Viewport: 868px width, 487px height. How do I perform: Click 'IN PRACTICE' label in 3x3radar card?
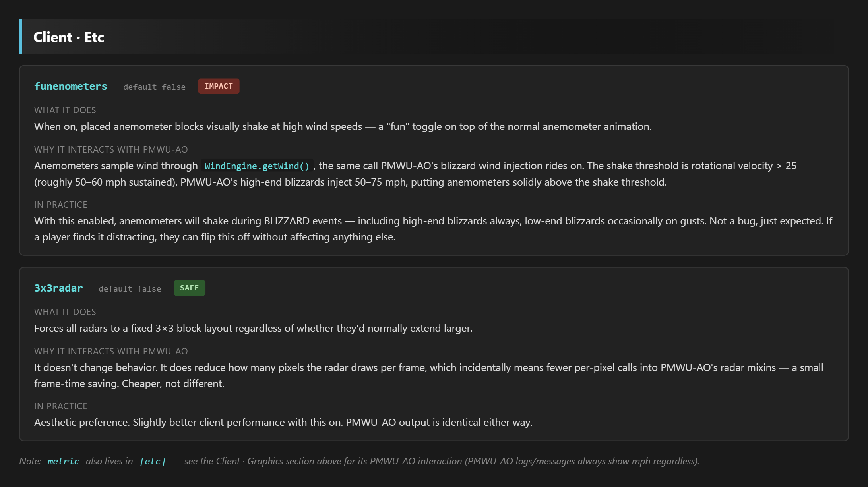[x=61, y=406]
